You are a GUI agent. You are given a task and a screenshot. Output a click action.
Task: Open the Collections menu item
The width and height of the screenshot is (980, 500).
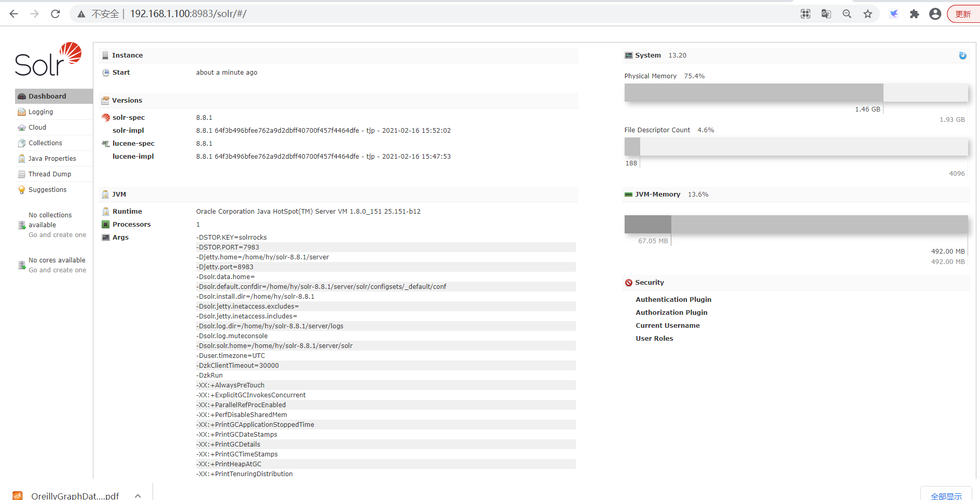(x=54, y=143)
